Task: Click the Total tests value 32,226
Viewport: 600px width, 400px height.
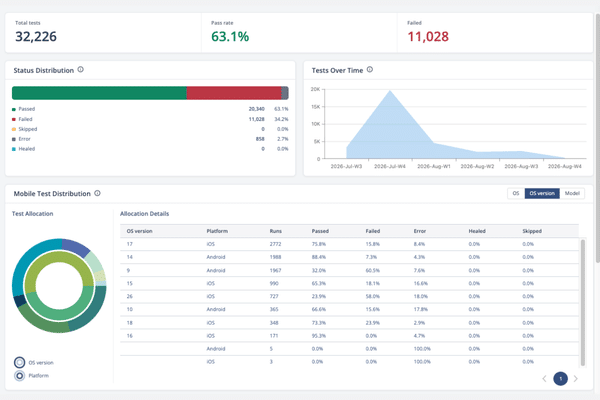Action: point(36,36)
